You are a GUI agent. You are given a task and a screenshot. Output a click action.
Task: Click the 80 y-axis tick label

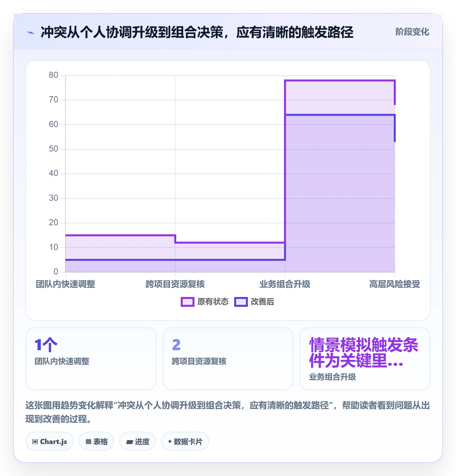tap(53, 75)
